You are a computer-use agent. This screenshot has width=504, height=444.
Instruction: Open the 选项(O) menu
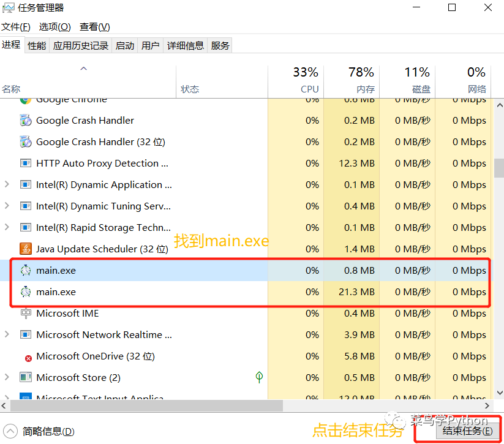click(55, 27)
